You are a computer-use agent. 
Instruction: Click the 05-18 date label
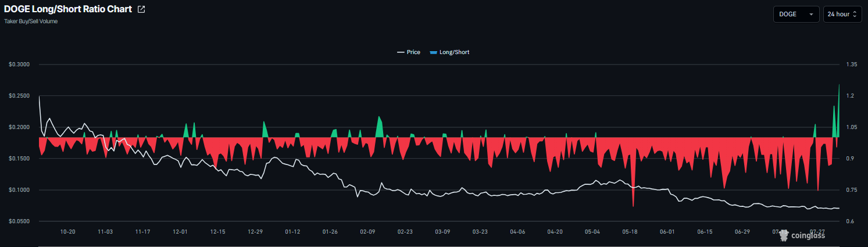click(630, 231)
